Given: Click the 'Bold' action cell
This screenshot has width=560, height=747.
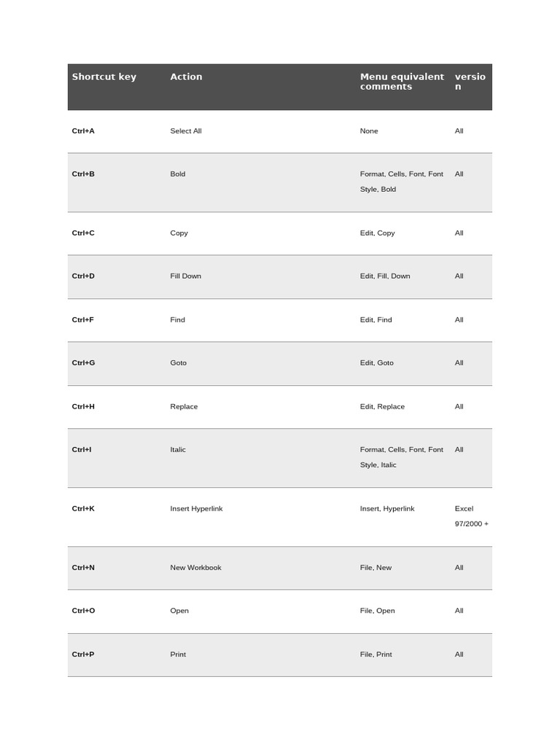Looking at the screenshot, I should point(178,174).
